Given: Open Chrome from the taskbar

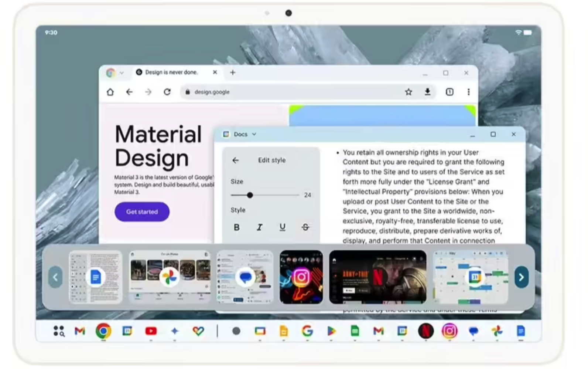Looking at the screenshot, I should [103, 331].
